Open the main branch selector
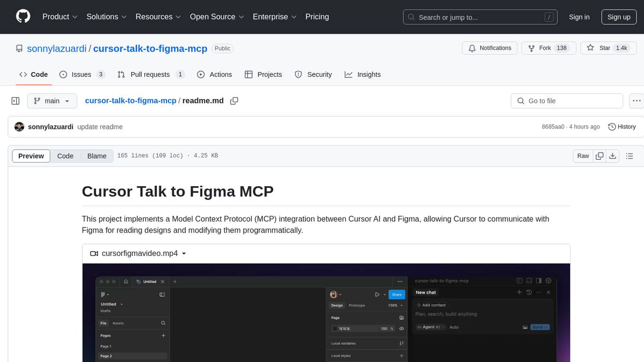The width and height of the screenshot is (644, 362). (52, 101)
